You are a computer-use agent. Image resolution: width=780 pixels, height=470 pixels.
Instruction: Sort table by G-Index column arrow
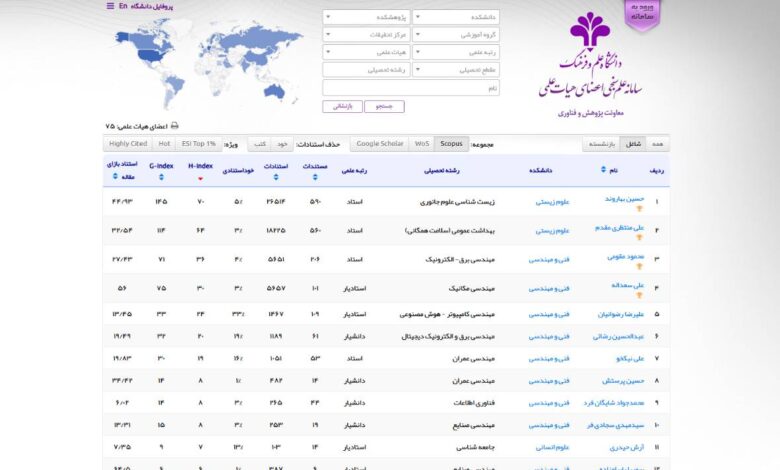pos(161,178)
